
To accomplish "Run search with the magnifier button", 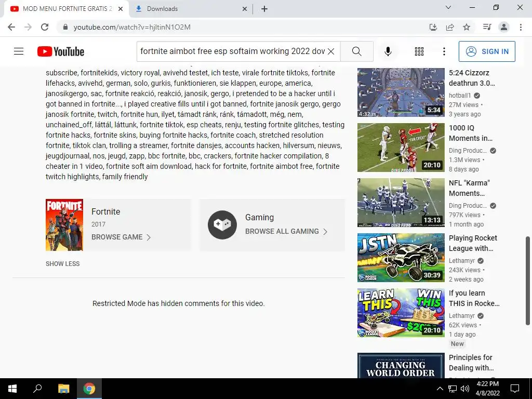I will click(x=356, y=51).
